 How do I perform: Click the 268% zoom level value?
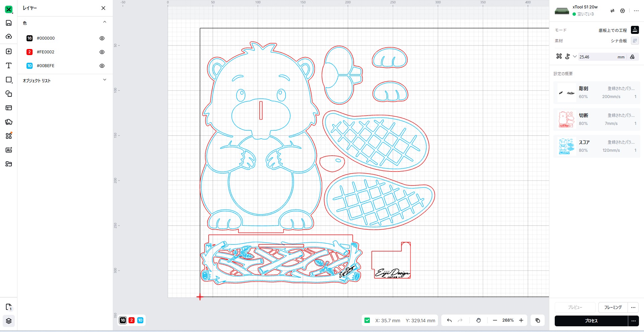pos(508,320)
